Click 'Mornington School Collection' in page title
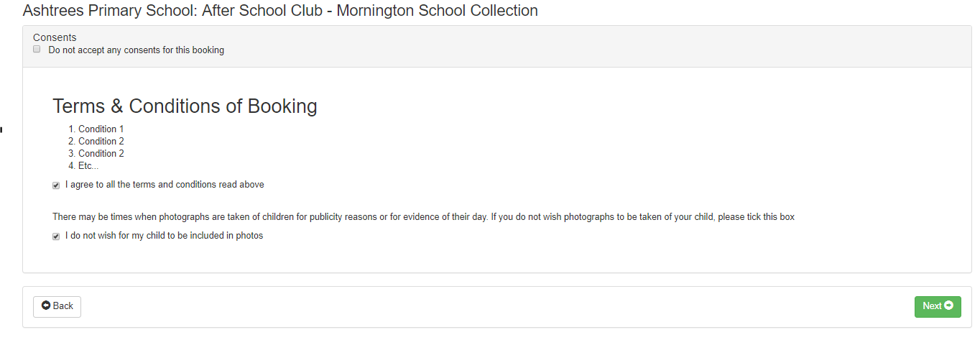 pyautogui.click(x=437, y=11)
